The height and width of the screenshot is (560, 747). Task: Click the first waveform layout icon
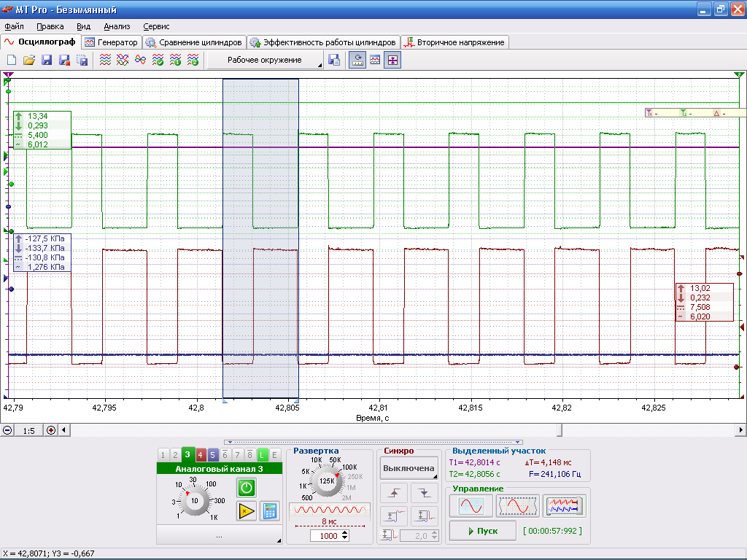point(105,60)
